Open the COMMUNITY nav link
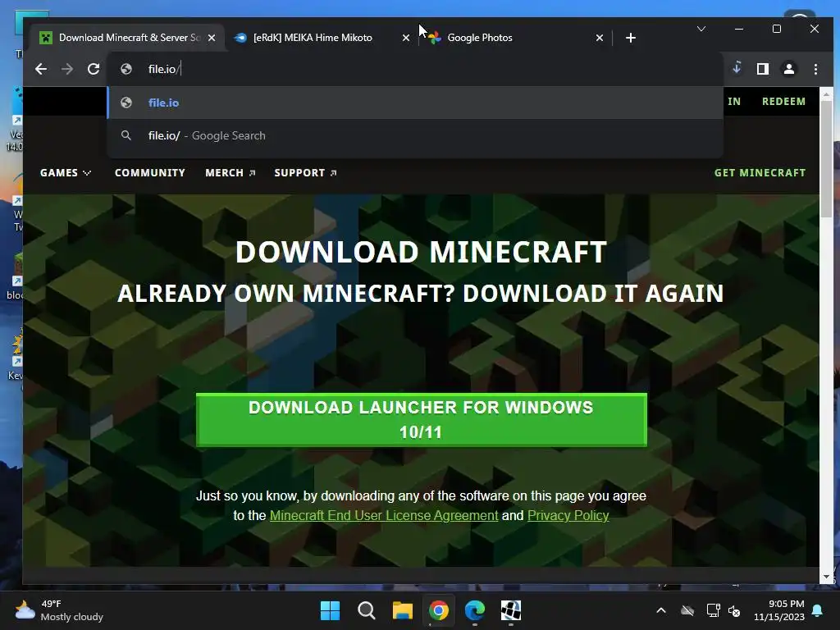 pyautogui.click(x=150, y=173)
